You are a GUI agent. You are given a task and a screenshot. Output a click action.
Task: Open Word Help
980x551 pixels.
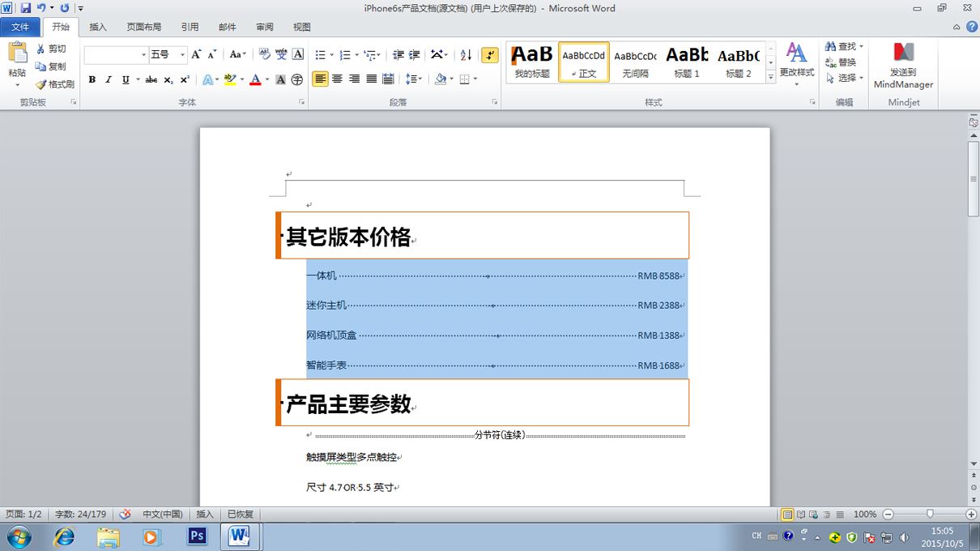coord(971,27)
